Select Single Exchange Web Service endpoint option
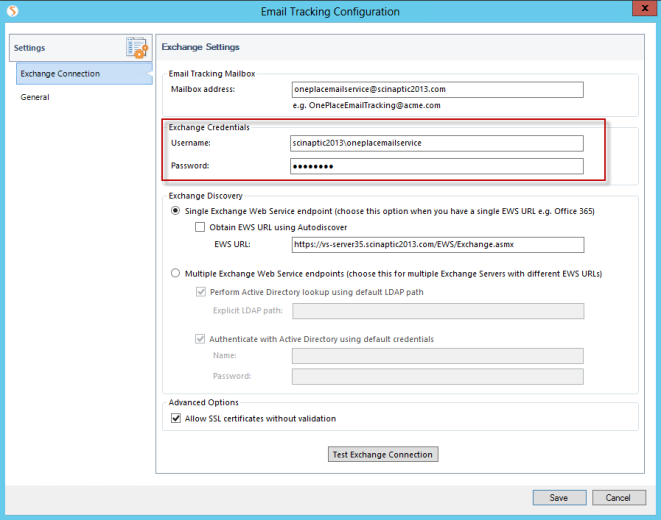Image resolution: width=661 pixels, height=520 pixels. (x=177, y=211)
